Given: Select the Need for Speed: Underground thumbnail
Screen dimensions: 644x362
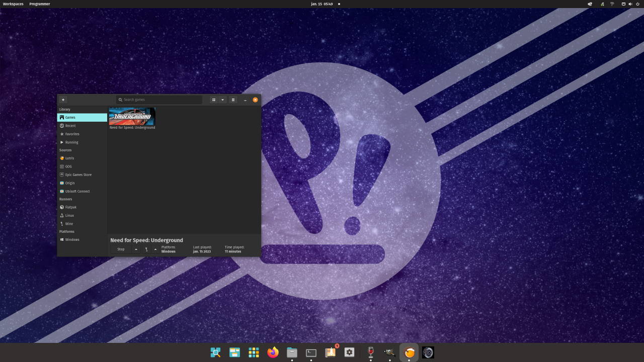Looking at the screenshot, I should pos(132,116).
